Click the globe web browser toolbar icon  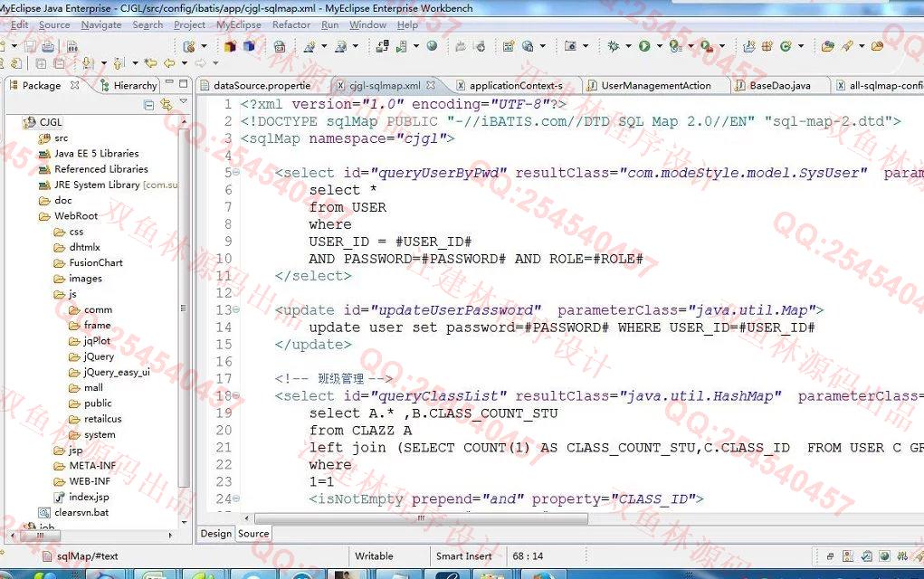tap(432, 46)
